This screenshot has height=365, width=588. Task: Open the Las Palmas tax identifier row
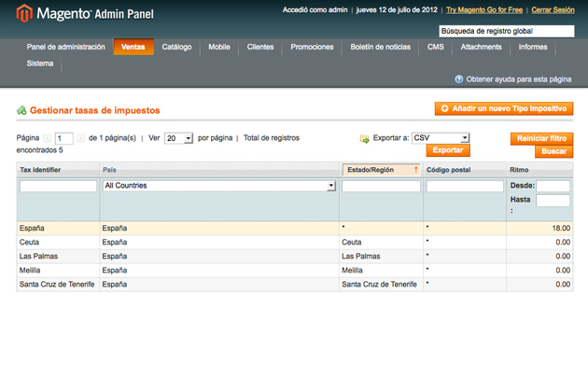coord(38,256)
